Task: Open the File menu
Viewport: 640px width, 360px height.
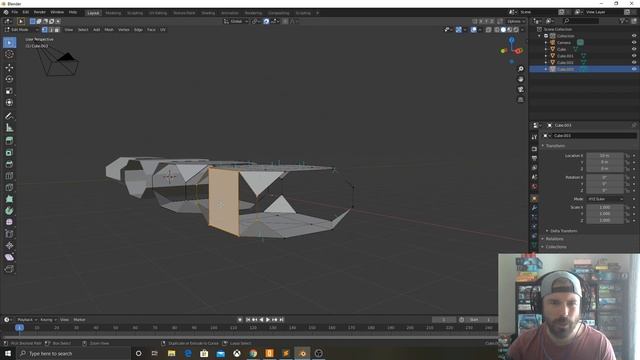Action: [15, 12]
